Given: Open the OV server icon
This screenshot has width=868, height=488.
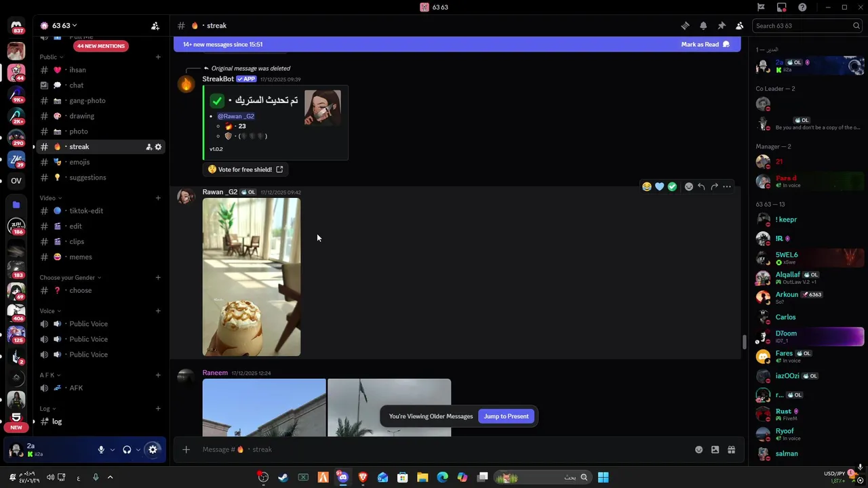Looking at the screenshot, I should coord(16,181).
